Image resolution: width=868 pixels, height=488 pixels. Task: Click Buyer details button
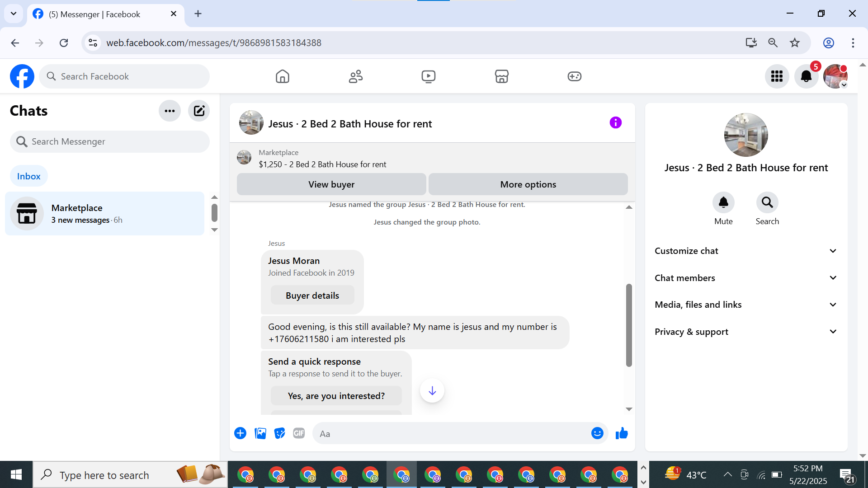click(x=312, y=296)
